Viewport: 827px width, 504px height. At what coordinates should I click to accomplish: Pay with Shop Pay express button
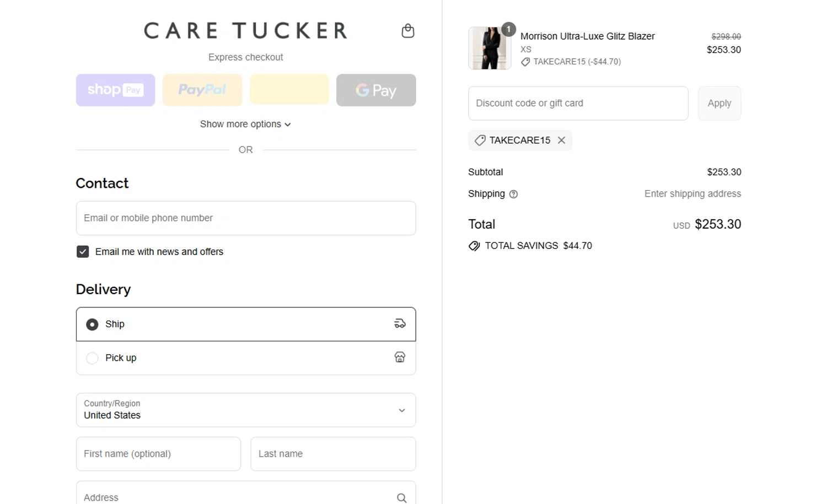pyautogui.click(x=115, y=90)
